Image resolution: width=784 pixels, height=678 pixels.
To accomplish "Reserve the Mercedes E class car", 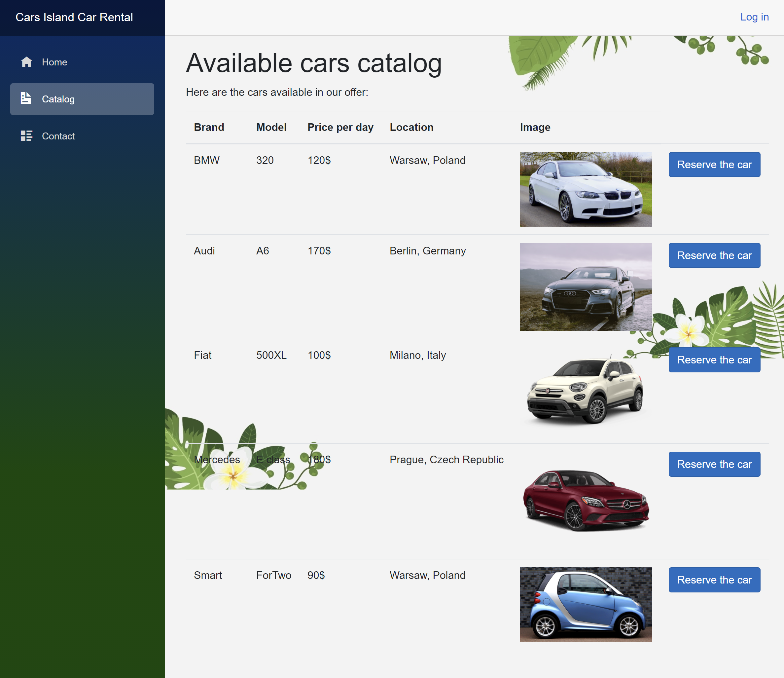I will click(x=714, y=464).
